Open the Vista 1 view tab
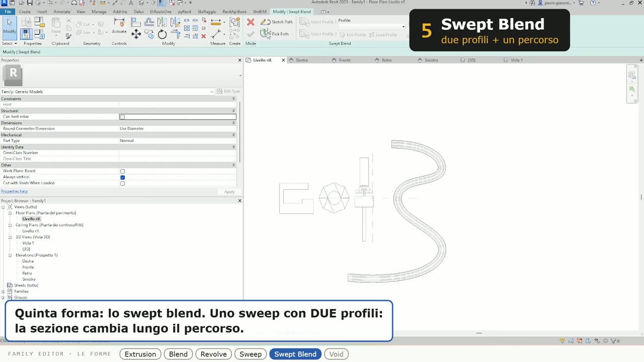The width and height of the screenshot is (644, 362). pyautogui.click(x=516, y=60)
